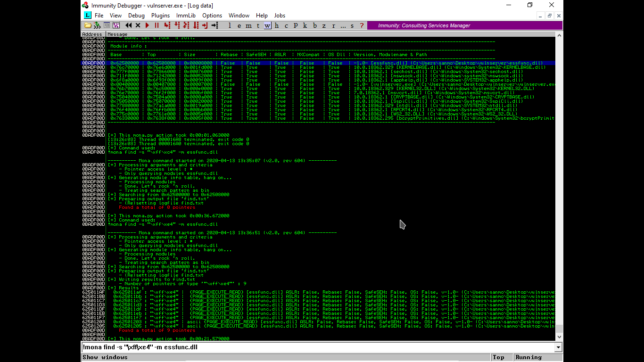Screen dimensions: 644x362
Task: Show Source with 's' button
Action: pos(352,25)
